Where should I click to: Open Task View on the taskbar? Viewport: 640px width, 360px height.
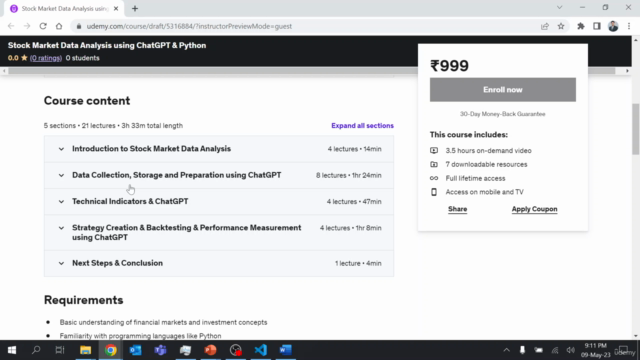coord(60,350)
